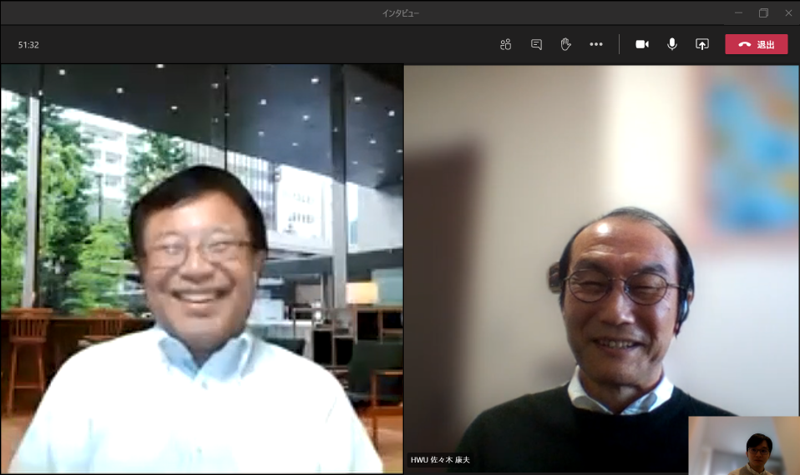The image size is (800, 475).
Task: Click the インタビュー window title text
Action: tap(400, 13)
